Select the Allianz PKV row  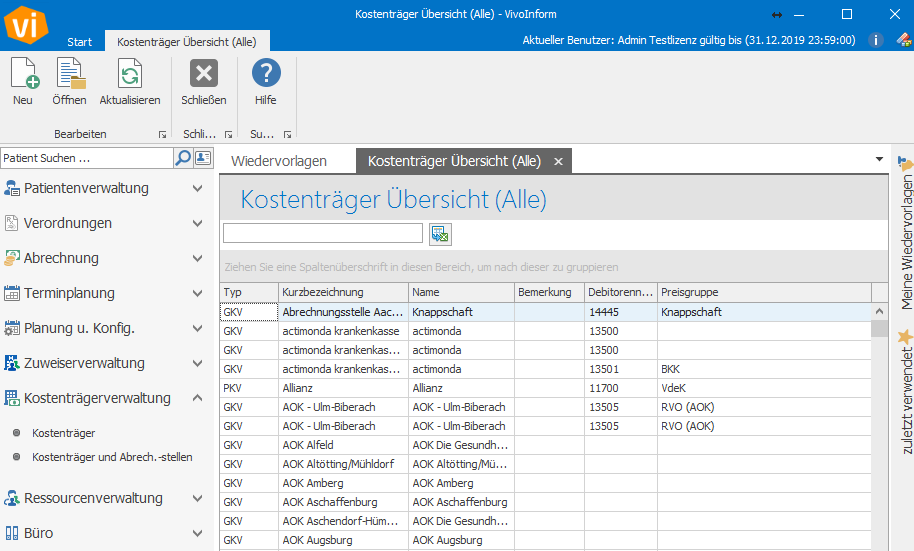tap(545, 388)
